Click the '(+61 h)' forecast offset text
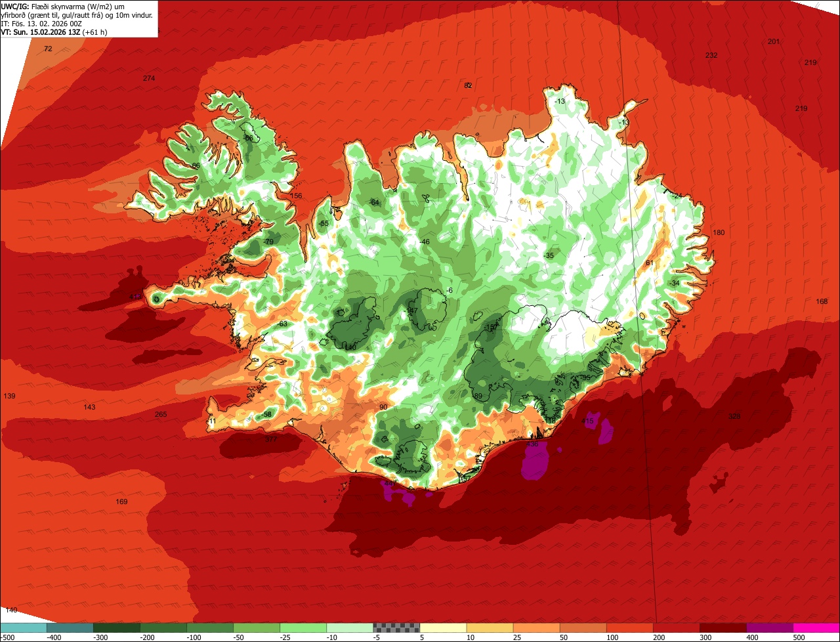This screenshot has height=642, width=840. pos(96,32)
